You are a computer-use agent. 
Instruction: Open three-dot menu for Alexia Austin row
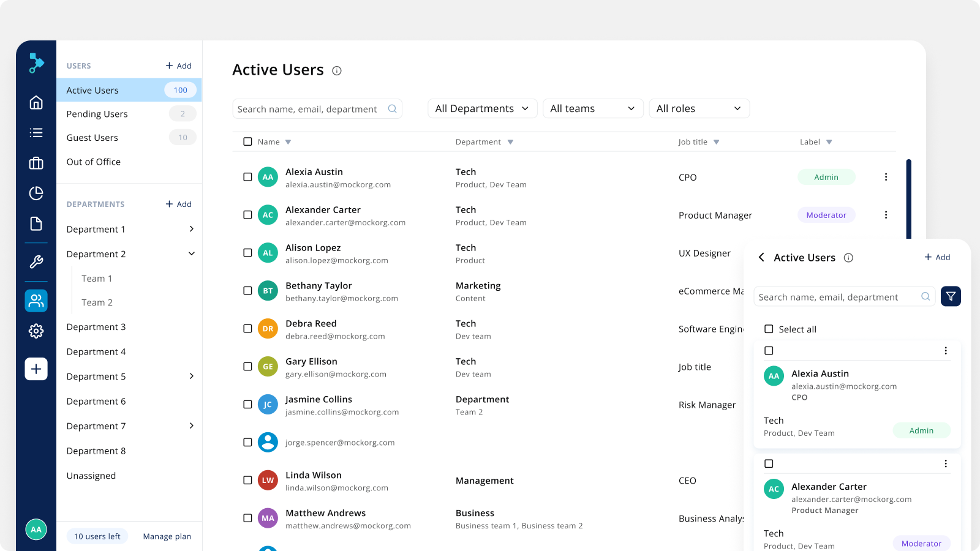pyautogui.click(x=886, y=177)
